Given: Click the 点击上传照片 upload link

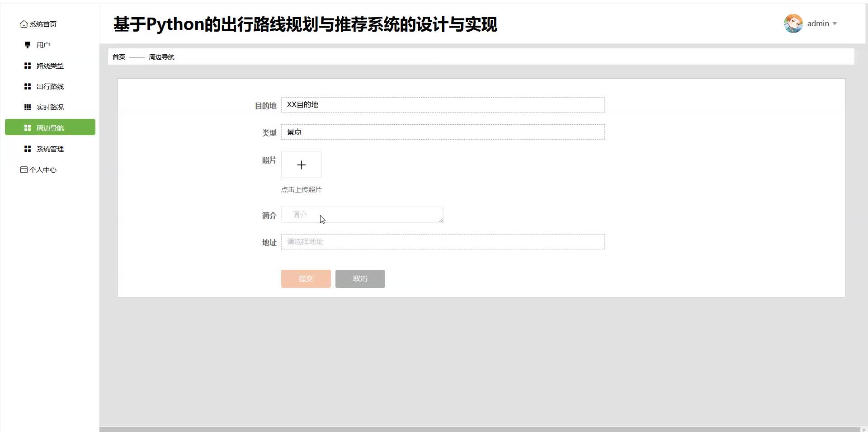Looking at the screenshot, I should click(301, 189).
